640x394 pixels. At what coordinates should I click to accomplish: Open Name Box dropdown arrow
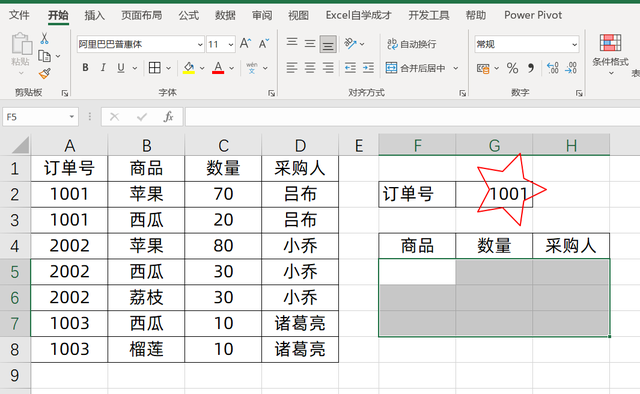(x=71, y=117)
